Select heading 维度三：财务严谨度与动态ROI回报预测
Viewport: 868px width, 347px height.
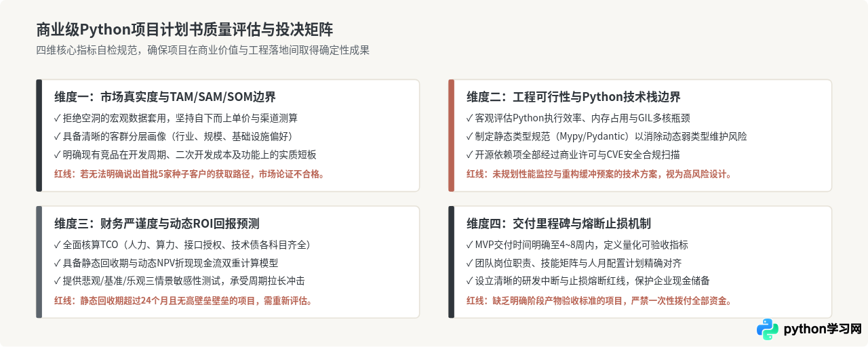157,224
